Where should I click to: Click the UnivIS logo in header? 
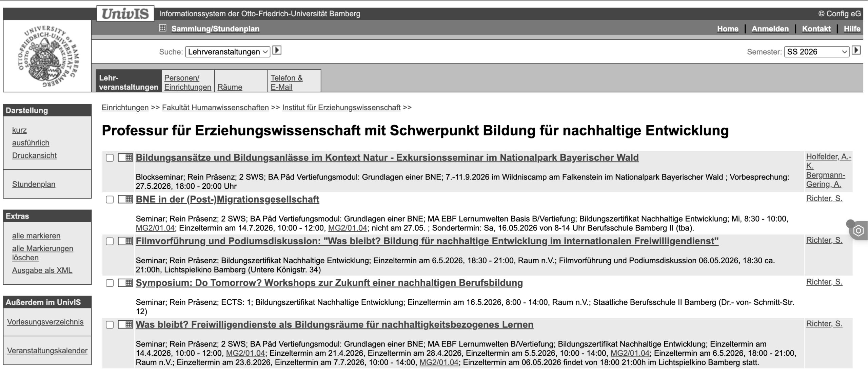click(x=125, y=14)
